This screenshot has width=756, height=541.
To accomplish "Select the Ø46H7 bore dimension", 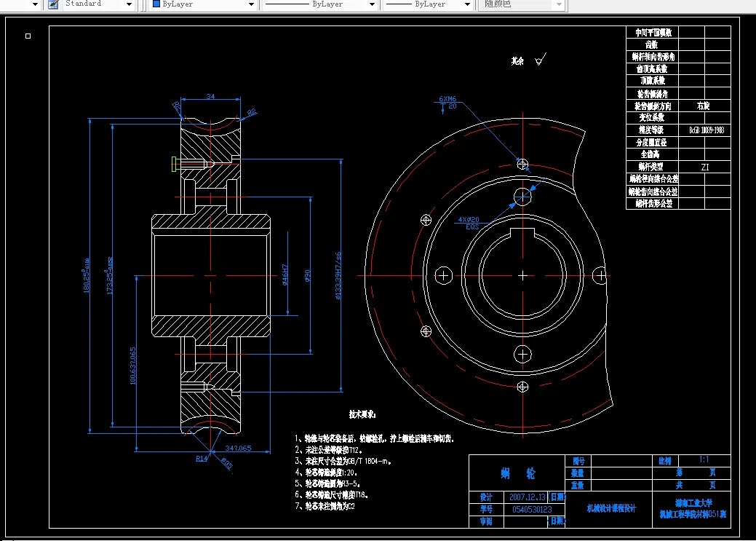I will point(285,275).
